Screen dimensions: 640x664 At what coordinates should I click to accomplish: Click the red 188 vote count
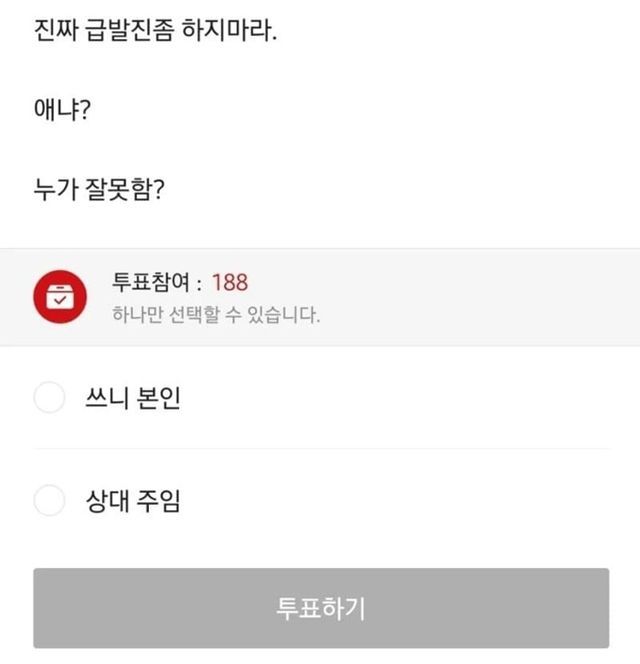[230, 283]
